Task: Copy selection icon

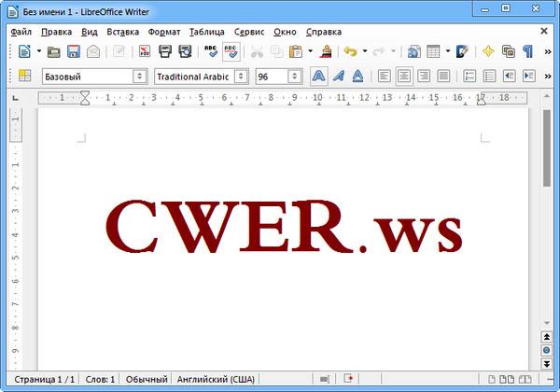Action: pyautogui.click(x=277, y=51)
